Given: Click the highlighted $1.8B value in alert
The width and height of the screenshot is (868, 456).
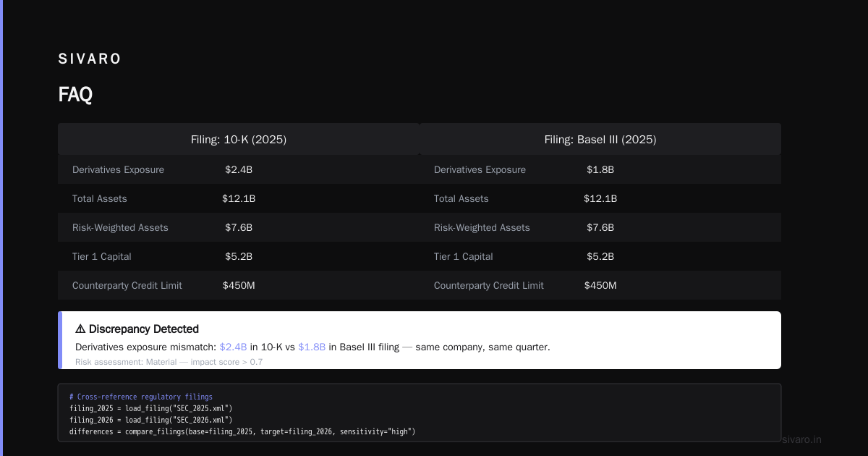Looking at the screenshot, I should pyautogui.click(x=312, y=347).
